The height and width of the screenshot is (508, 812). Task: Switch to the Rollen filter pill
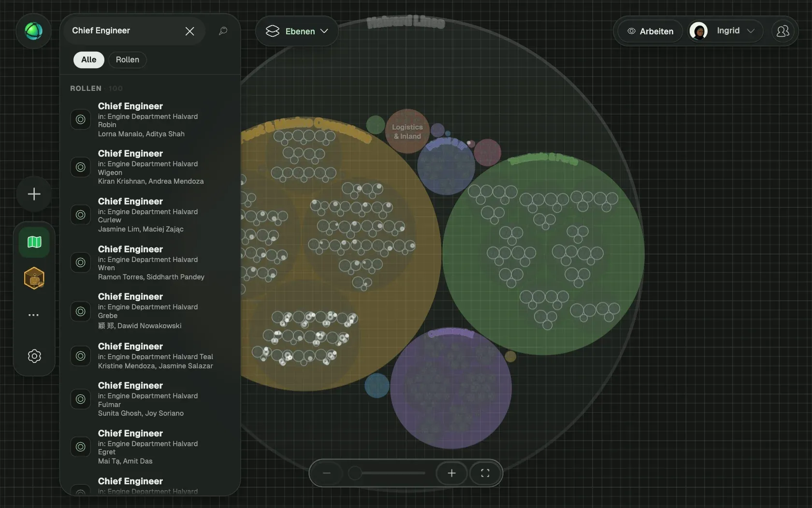tap(128, 59)
